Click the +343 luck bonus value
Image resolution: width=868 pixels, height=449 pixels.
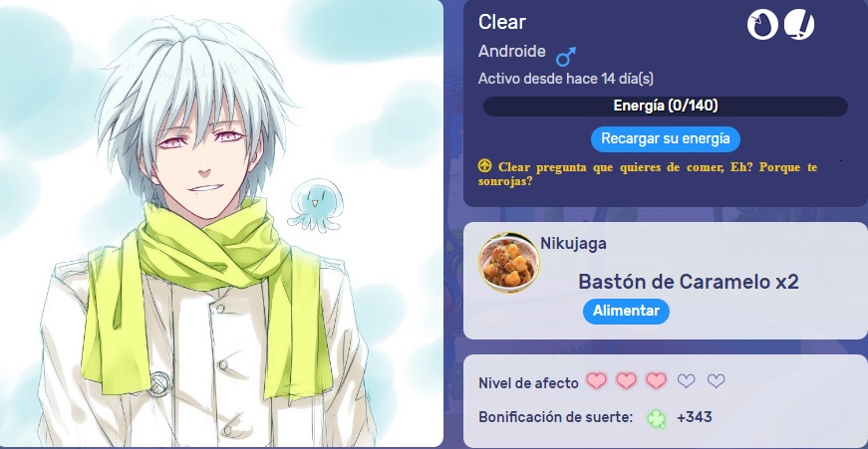[x=695, y=417]
